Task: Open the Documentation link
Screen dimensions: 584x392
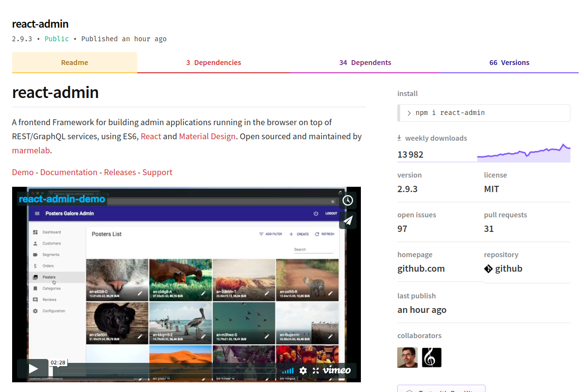Action: [69, 172]
